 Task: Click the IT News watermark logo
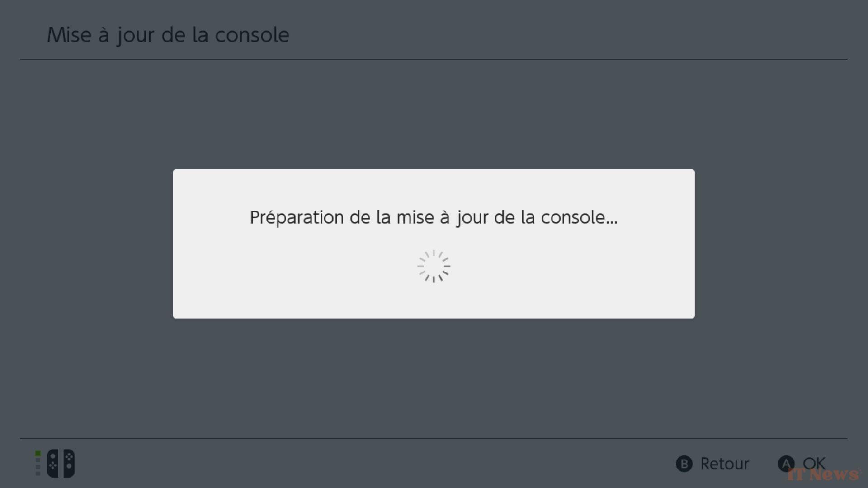point(824,474)
